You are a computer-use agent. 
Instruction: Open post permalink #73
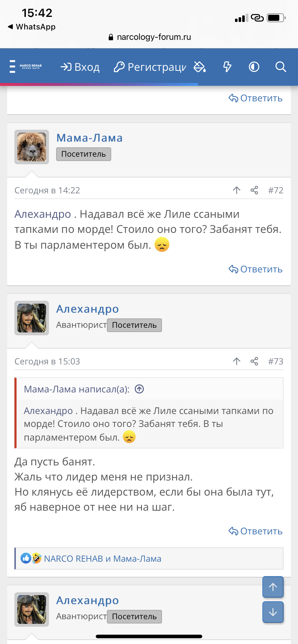click(276, 361)
